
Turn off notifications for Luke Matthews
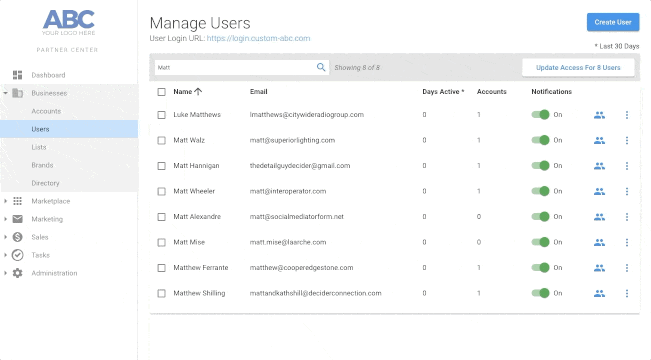click(x=541, y=115)
